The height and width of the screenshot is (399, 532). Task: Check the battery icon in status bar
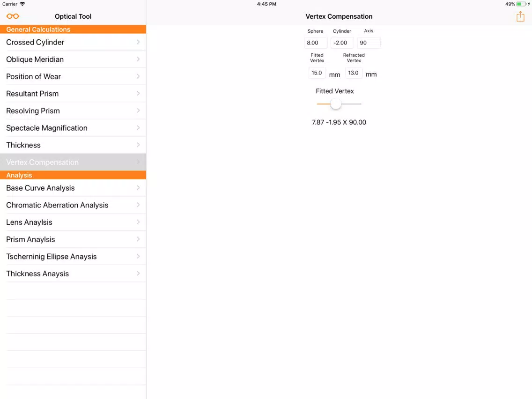[521, 4]
